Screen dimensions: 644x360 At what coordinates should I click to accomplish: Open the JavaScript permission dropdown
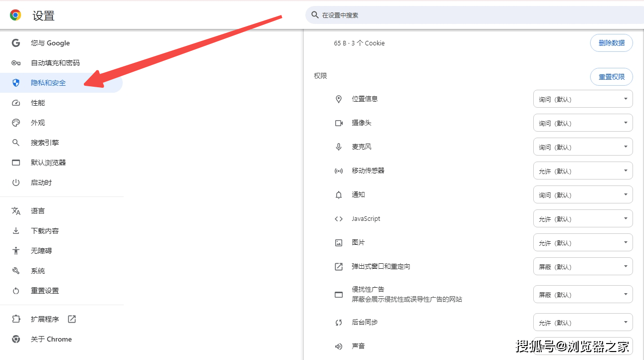coord(583,218)
